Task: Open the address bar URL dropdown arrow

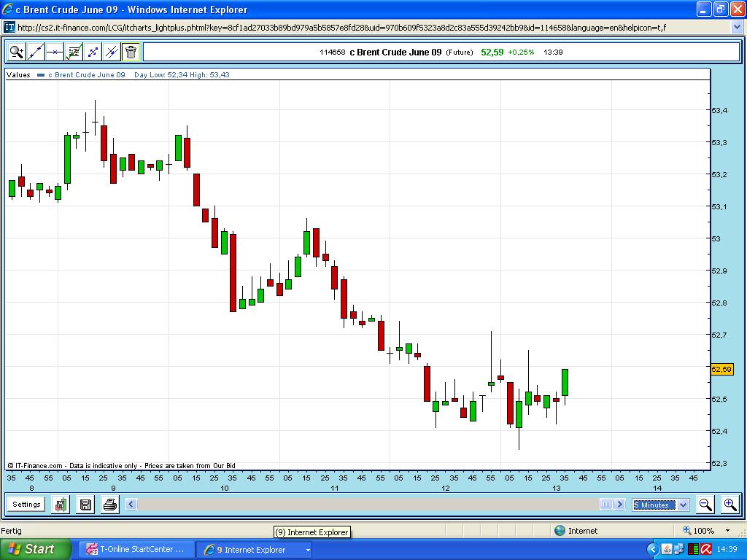Action: 737,27
